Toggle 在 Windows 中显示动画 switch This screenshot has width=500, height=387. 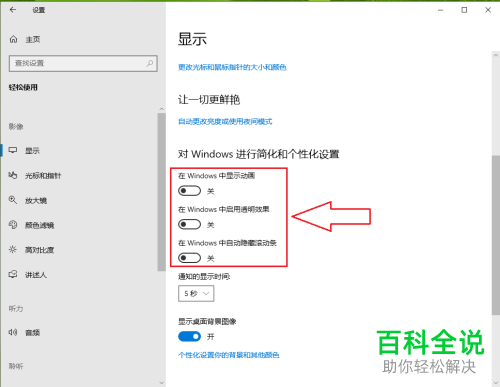click(189, 191)
